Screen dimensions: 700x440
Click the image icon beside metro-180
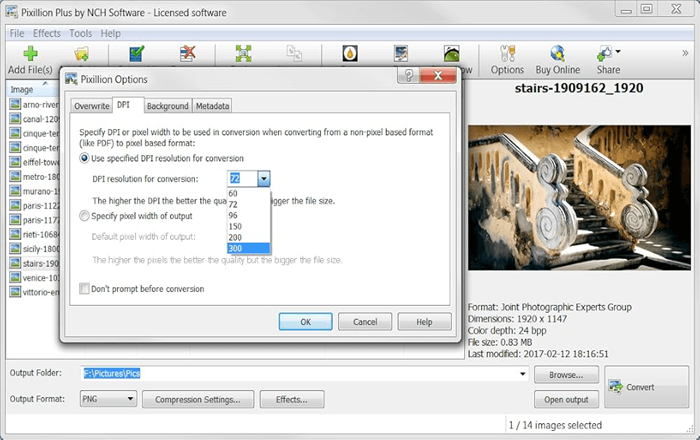15,176
